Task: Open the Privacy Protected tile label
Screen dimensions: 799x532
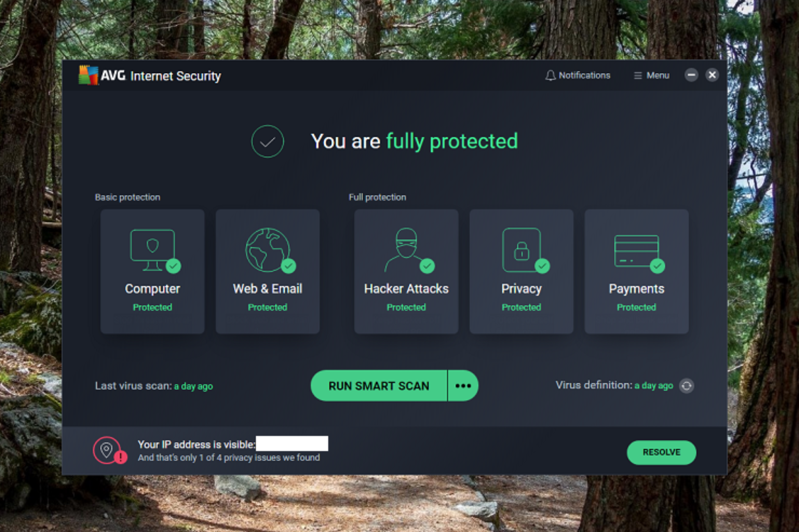Action: coord(521,289)
